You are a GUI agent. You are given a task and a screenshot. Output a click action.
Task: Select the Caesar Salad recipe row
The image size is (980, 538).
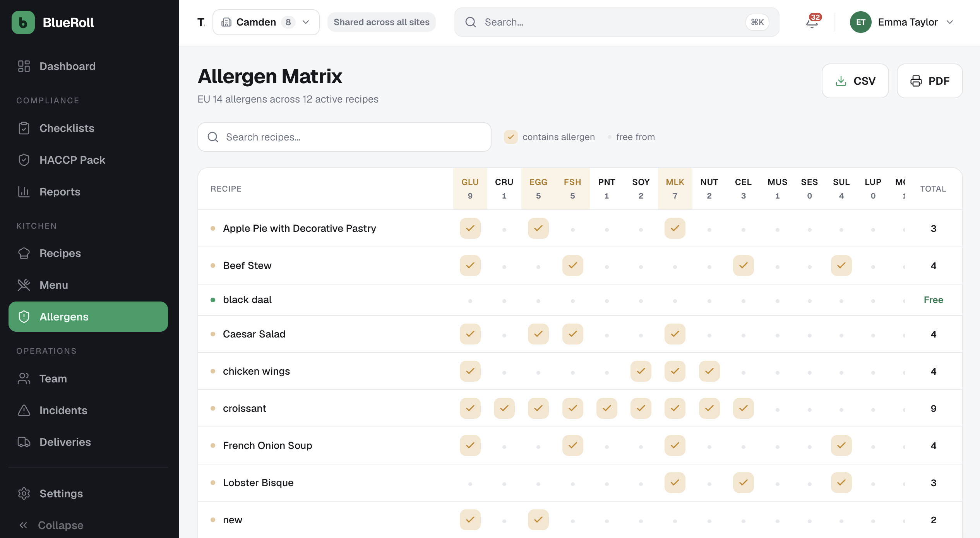point(580,334)
